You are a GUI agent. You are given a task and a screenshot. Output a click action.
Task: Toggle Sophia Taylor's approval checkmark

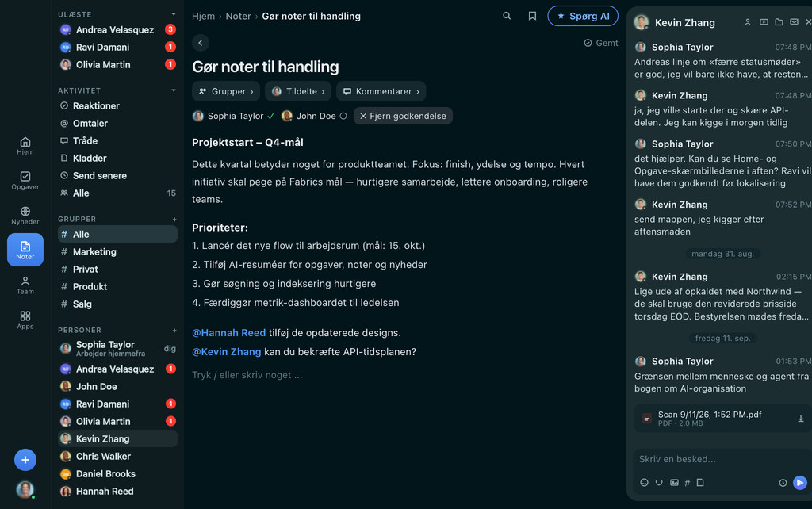(x=271, y=116)
